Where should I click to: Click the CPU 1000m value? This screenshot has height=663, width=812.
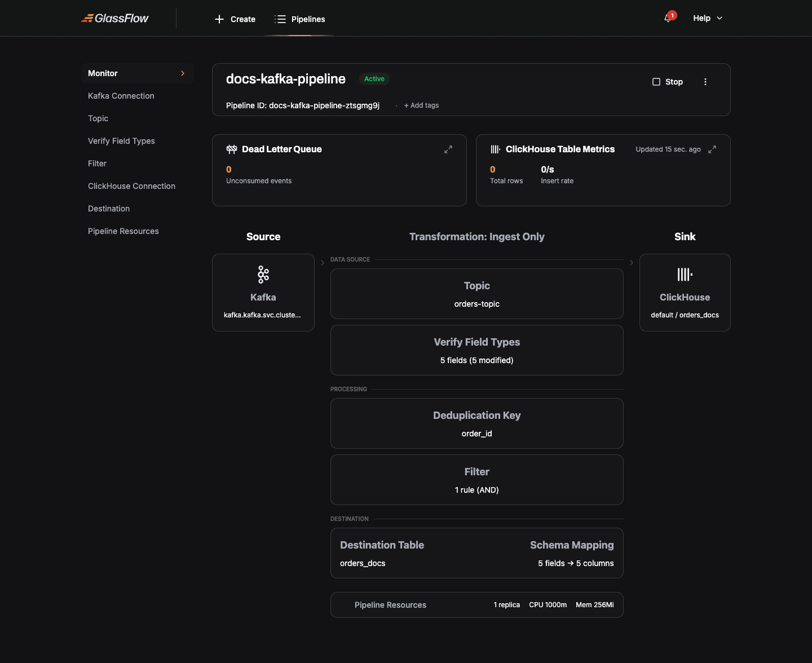coord(548,605)
